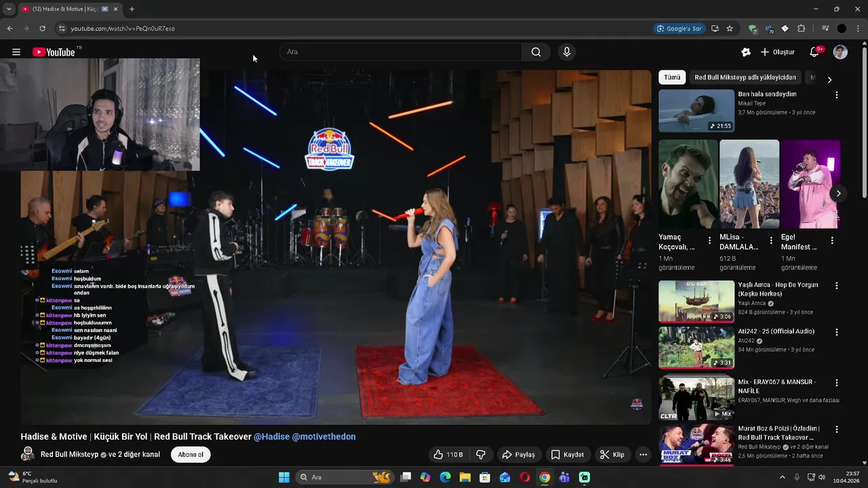Screen dimensions: 868x488
Task: Show next Shorts with the arrow
Action: coord(838,194)
